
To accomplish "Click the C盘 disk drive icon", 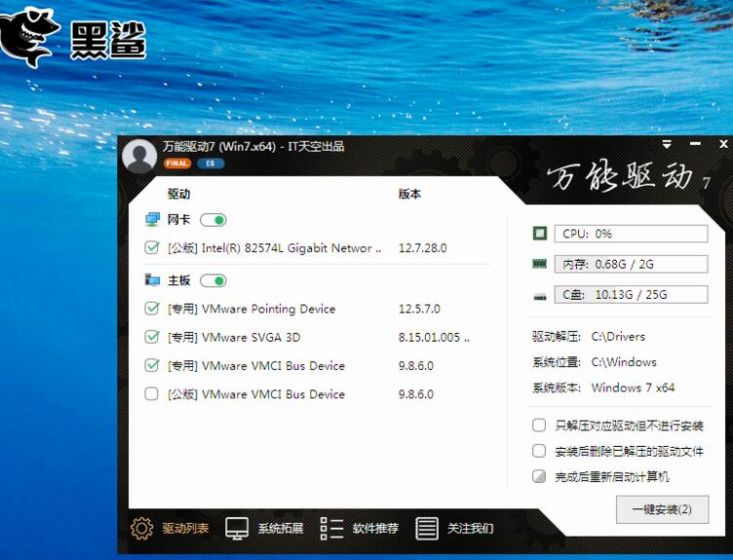I will pyautogui.click(x=540, y=295).
